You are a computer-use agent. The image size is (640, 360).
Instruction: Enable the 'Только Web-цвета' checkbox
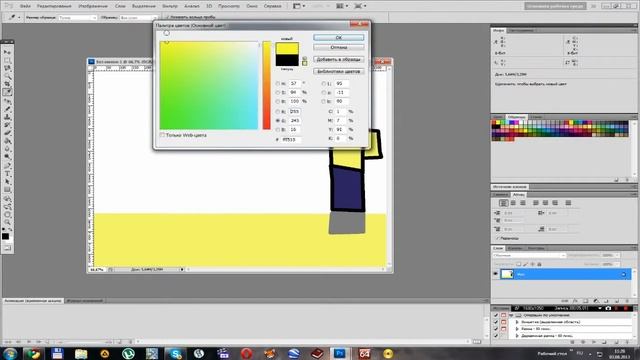point(162,135)
